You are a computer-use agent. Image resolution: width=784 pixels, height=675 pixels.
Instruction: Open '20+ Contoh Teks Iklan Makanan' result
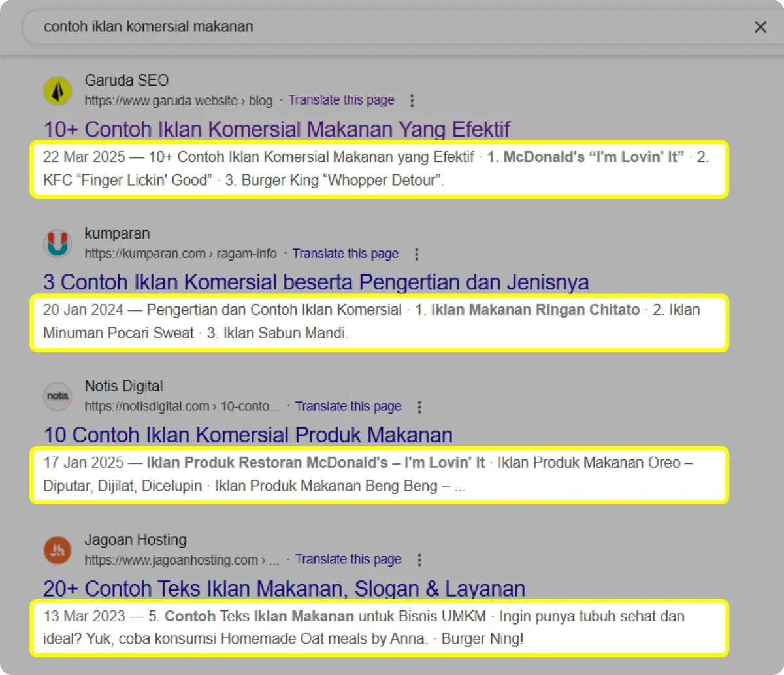pos(284,588)
